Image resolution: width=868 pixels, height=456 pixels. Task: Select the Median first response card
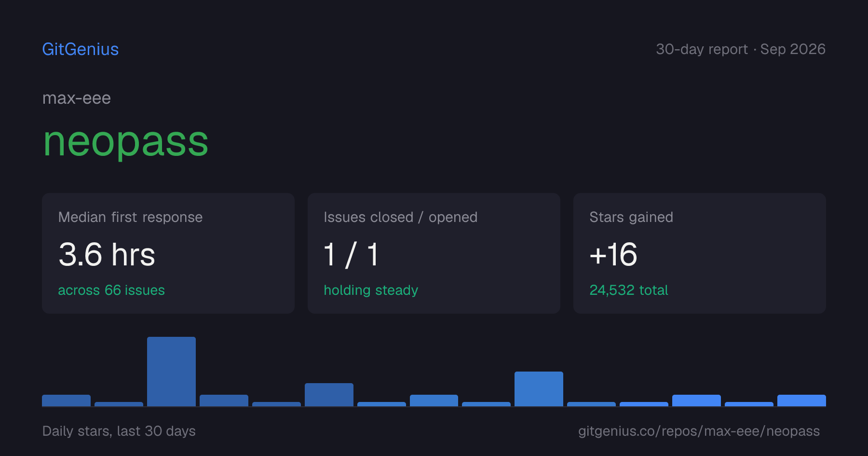click(168, 253)
